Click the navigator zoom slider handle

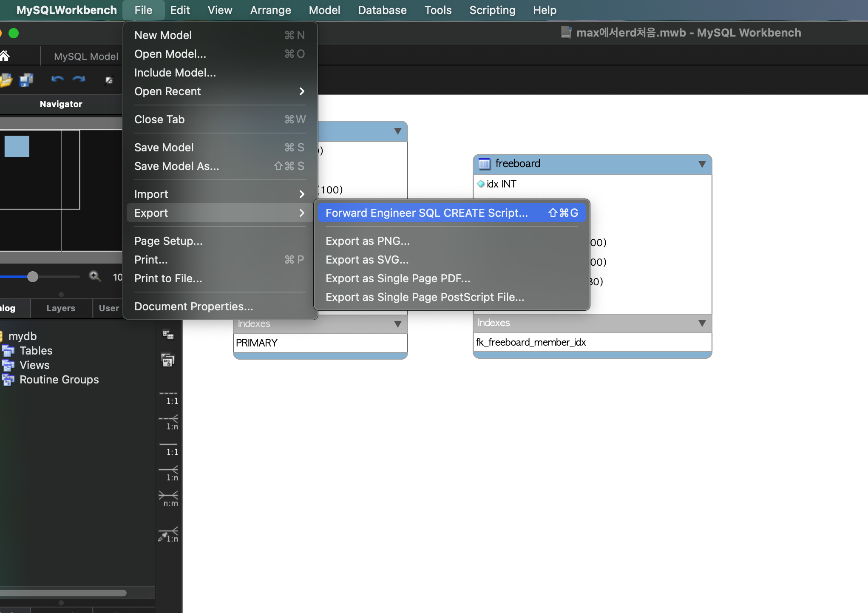[x=33, y=277]
